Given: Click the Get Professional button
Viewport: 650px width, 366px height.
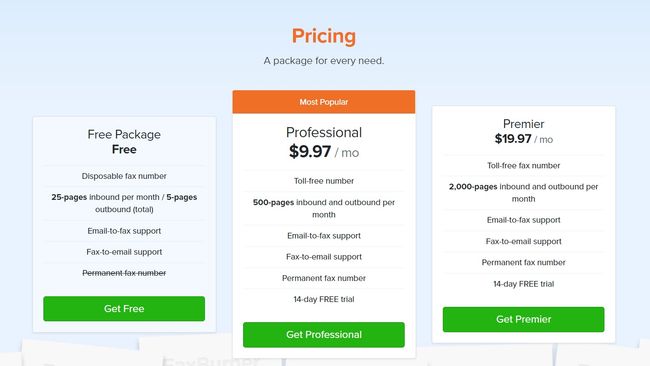Looking at the screenshot, I should click(324, 334).
